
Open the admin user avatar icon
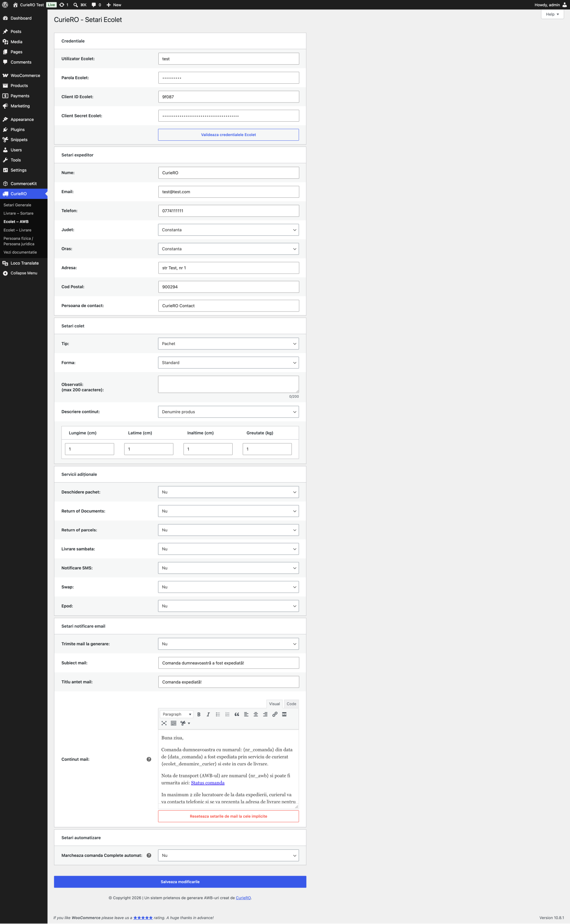click(x=564, y=5)
